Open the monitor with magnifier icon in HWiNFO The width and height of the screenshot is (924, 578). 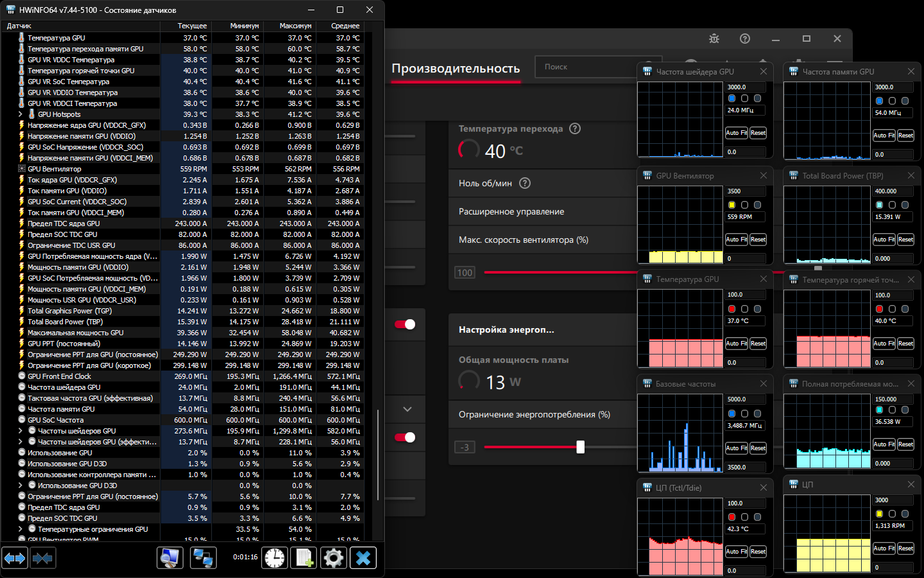[x=170, y=558]
